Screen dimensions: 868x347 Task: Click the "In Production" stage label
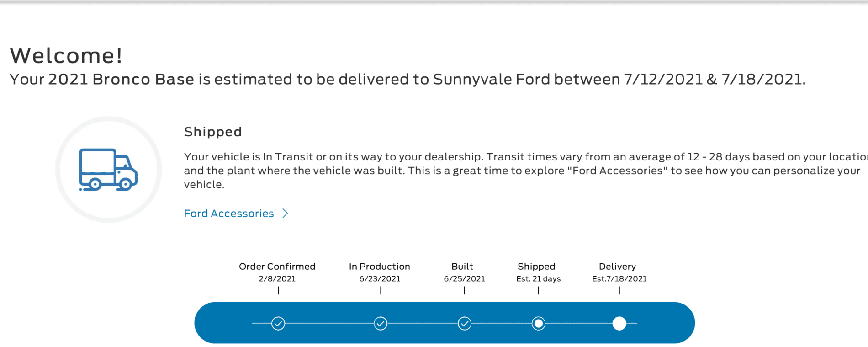(x=380, y=267)
